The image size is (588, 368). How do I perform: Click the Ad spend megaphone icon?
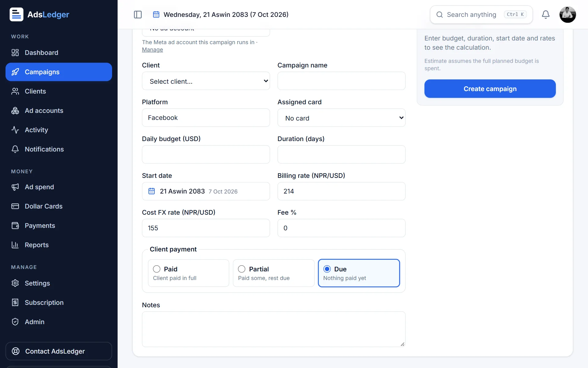tap(15, 187)
